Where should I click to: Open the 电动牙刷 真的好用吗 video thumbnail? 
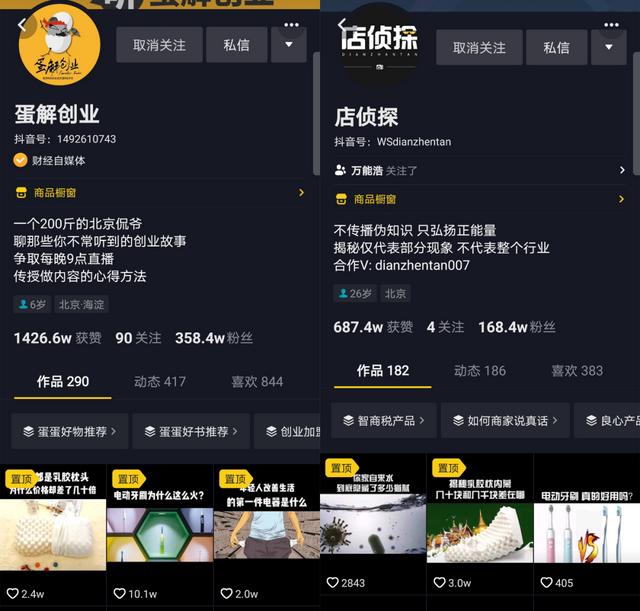587,526
